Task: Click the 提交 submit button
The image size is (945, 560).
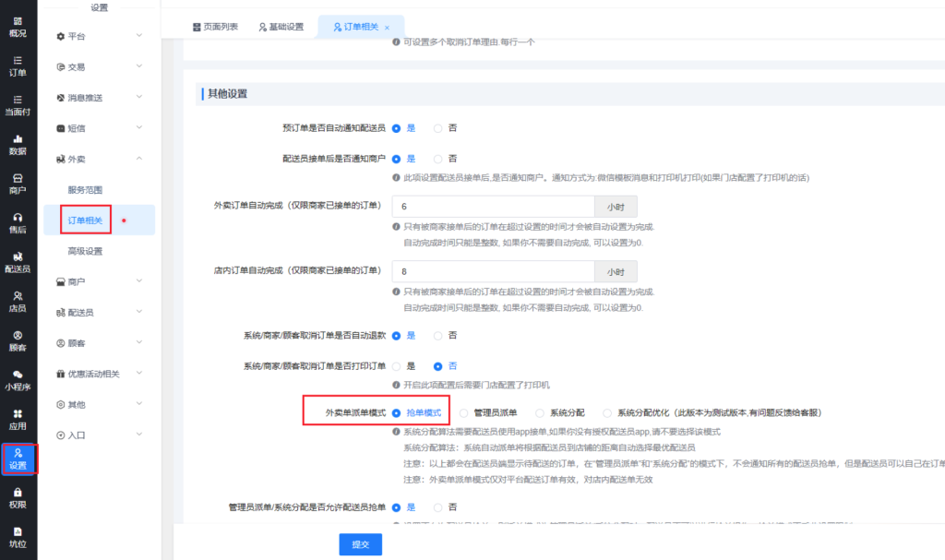Action: (x=359, y=544)
